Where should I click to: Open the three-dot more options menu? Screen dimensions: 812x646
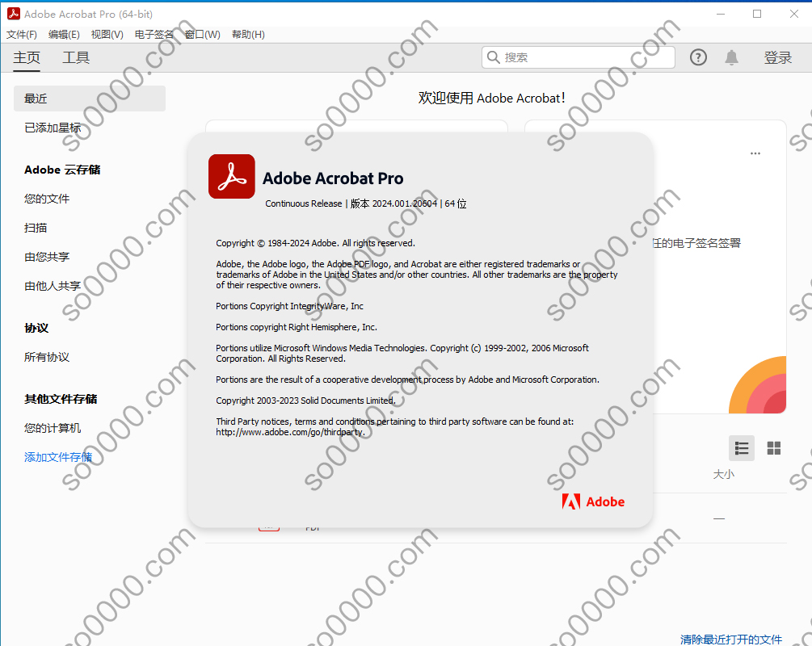[x=755, y=153]
